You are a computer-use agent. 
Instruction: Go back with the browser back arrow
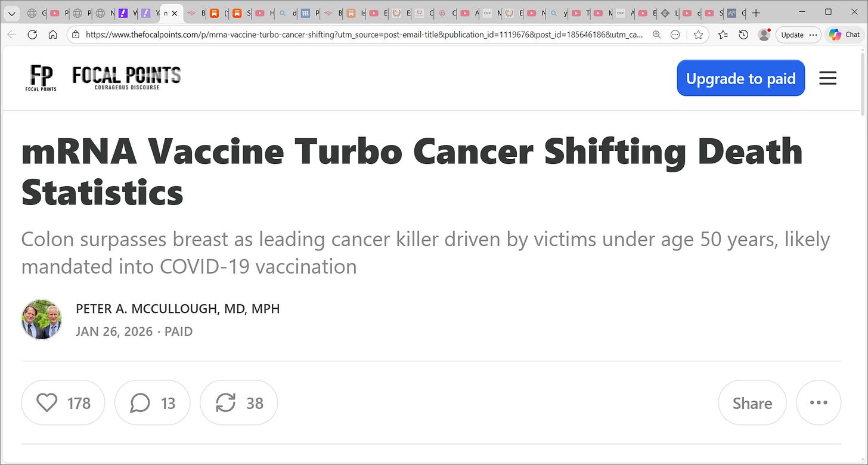pyautogui.click(x=12, y=35)
